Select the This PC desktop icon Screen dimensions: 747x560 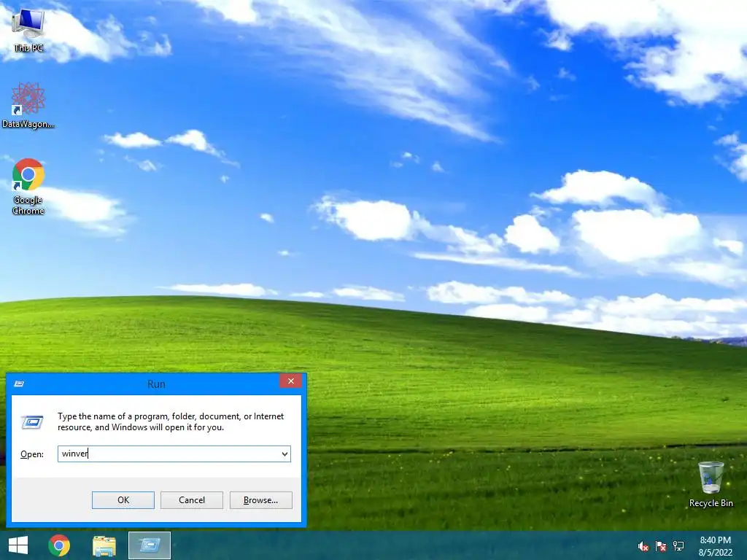tap(28, 30)
